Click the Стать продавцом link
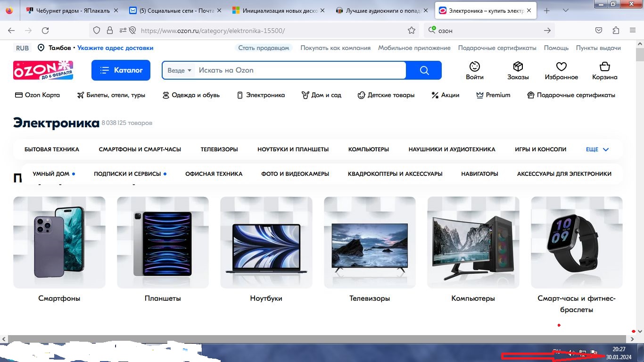The height and width of the screenshot is (362, 644). [x=264, y=48]
